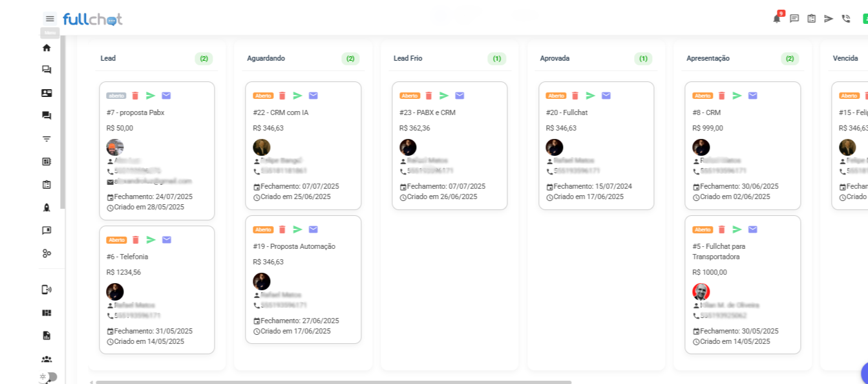This screenshot has height=384, width=868.
Task: Open the rocket sidebar icon
Action: [x=47, y=208]
